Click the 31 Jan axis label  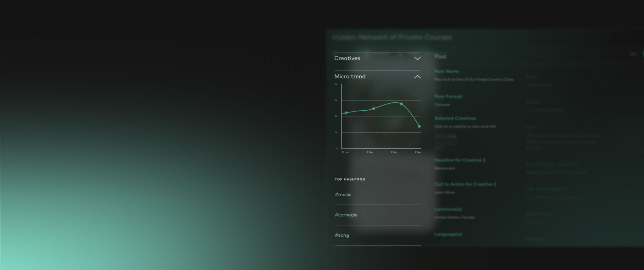tap(345, 152)
